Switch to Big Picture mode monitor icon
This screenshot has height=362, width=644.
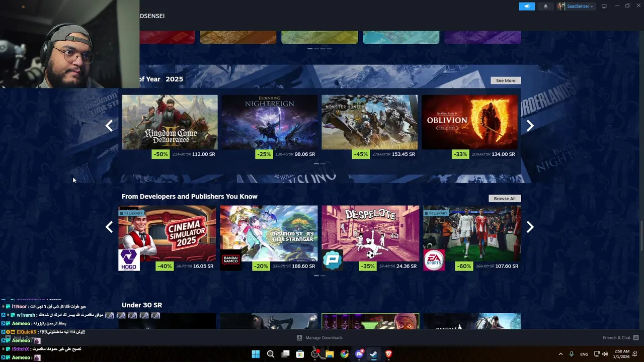[604, 7]
